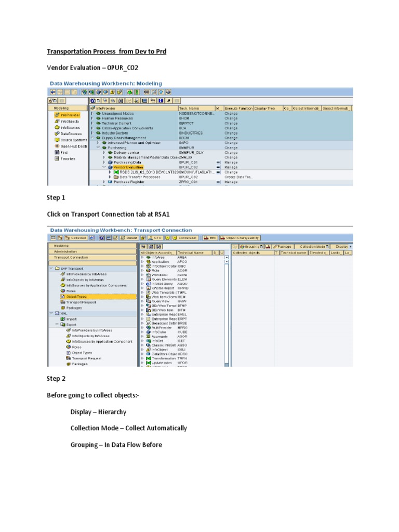
Task: Open the Transport Connection tab
Action: 92,258
